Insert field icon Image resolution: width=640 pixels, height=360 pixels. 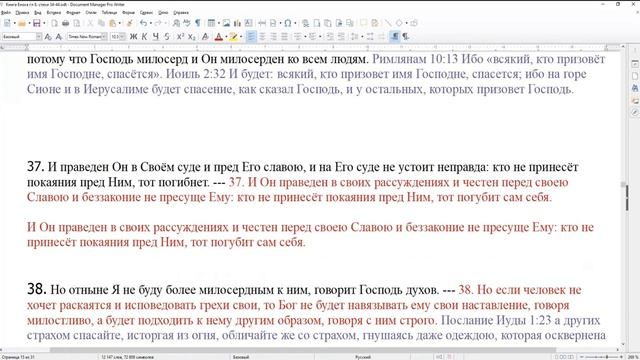pyautogui.click(x=273, y=23)
